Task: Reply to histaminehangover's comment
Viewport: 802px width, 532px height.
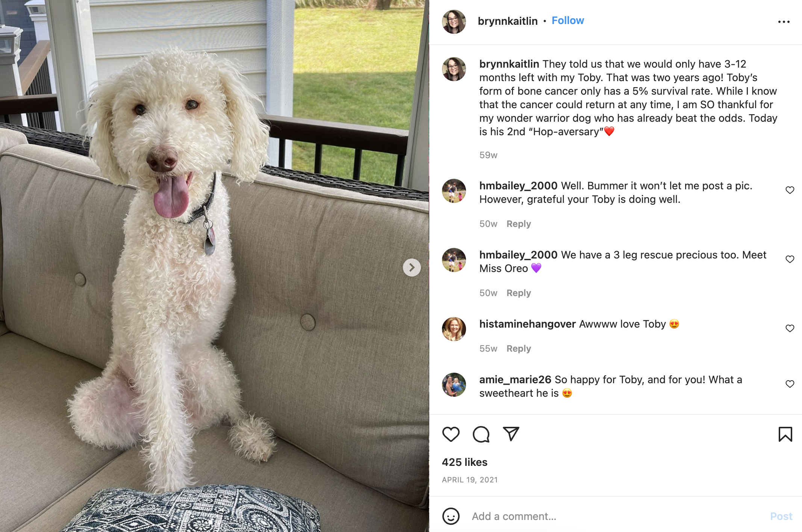Action: (519, 349)
